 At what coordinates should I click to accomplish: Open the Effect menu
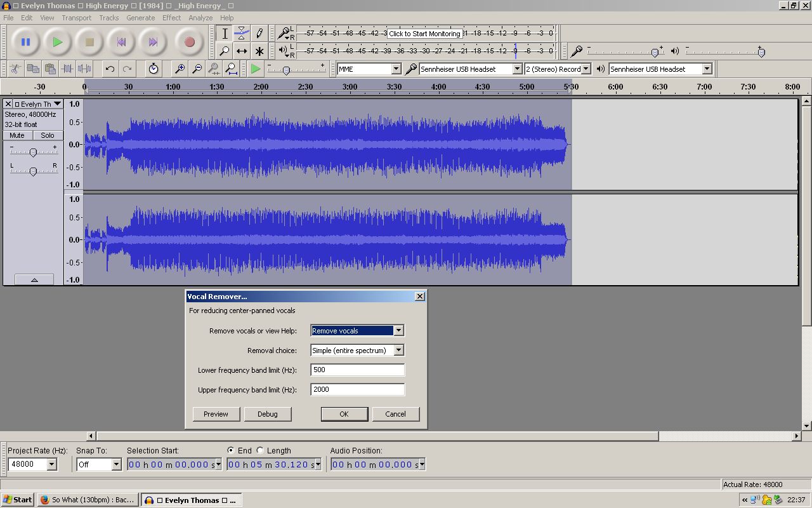point(171,18)
